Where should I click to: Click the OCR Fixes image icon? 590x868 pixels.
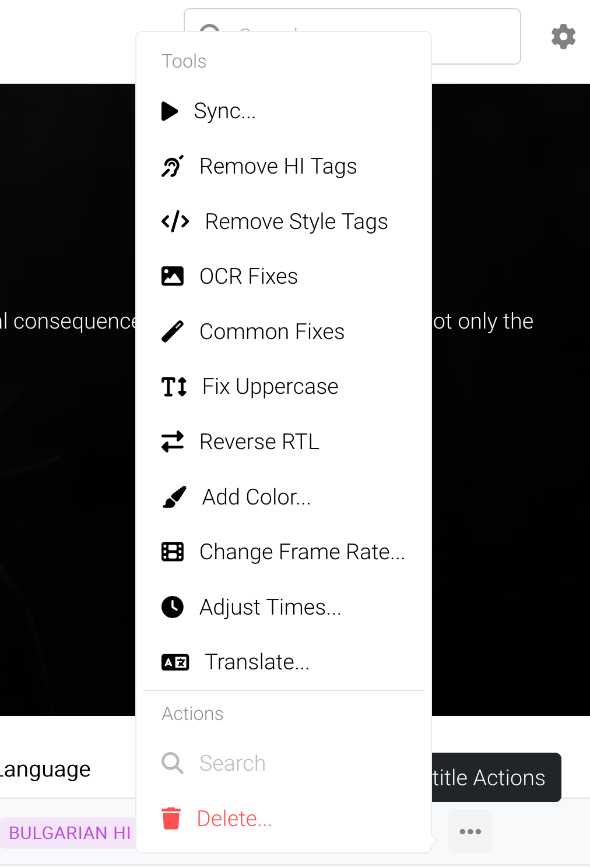point(173,276)
